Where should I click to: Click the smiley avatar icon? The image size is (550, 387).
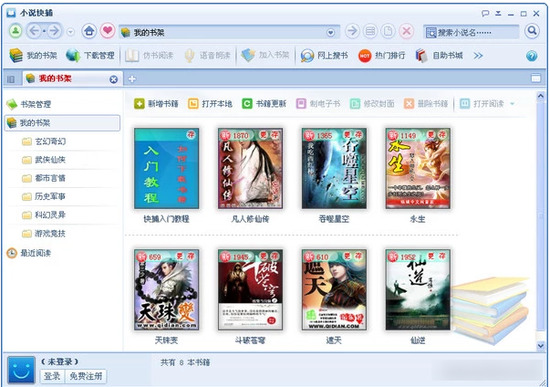pyautogui.click(x=21, y=370)
